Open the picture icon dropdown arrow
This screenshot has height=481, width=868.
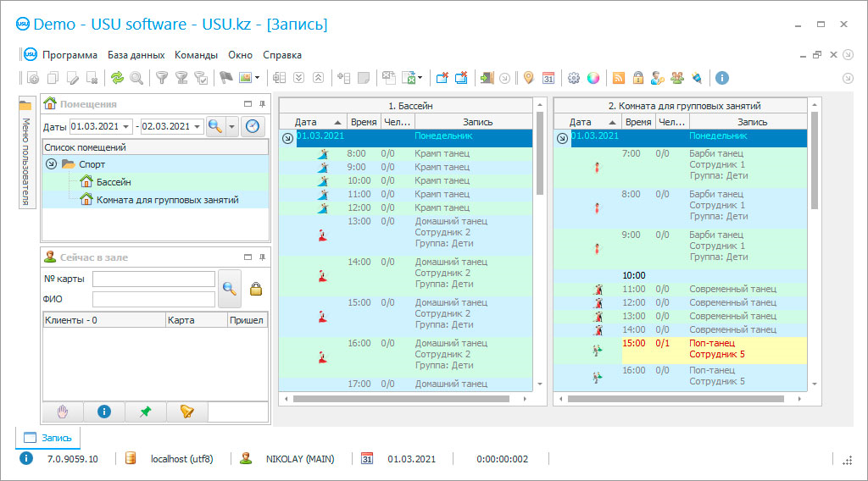click(258, 78)
